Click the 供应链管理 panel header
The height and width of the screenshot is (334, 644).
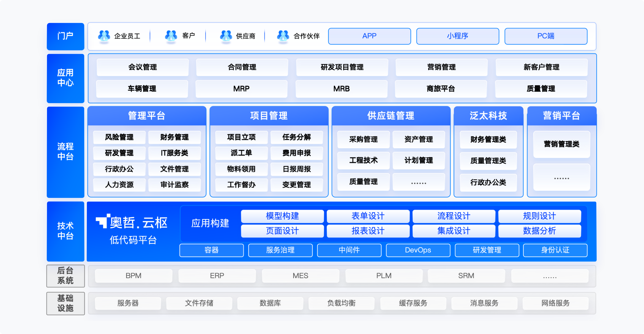(391, 116)
